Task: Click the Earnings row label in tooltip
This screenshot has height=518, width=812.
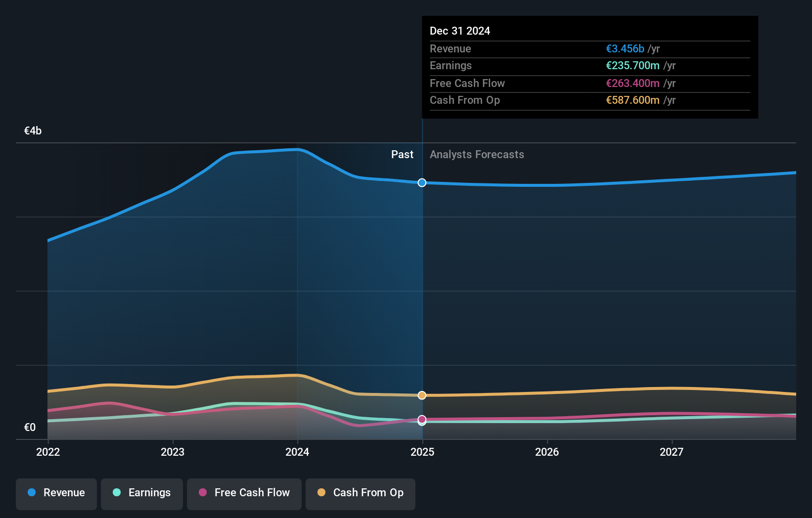Action: pyautogui.click(x=451, y=66)
